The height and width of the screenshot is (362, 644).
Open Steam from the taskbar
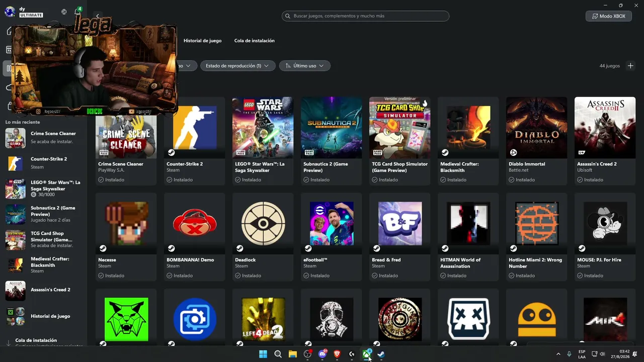[381, 354]
